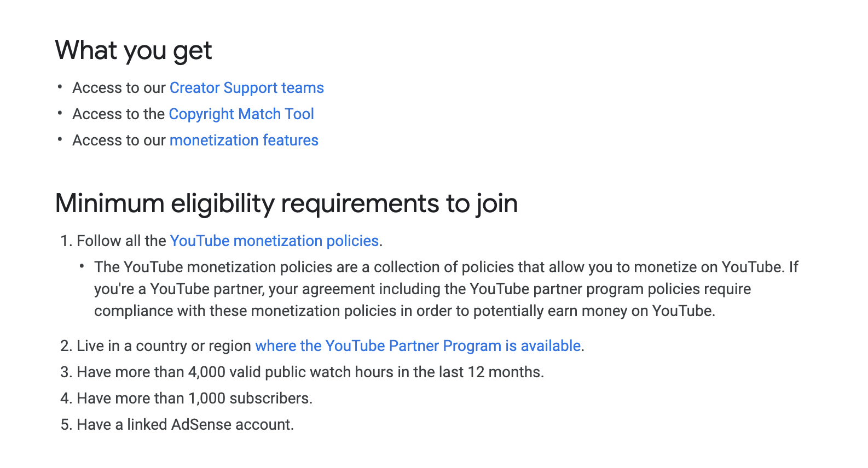Open the Copyright Match Tool link
Image resolution: width=868 pixels, height=468 pixels.
(241, 114)
